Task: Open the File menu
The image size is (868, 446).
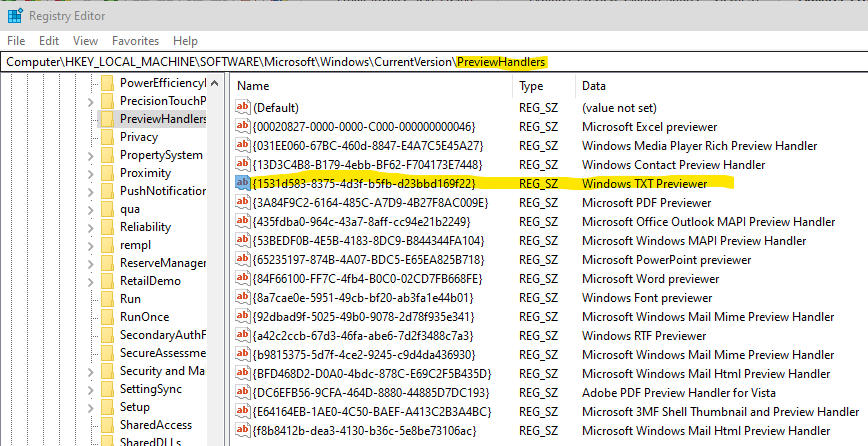Action: coord(16,41)
